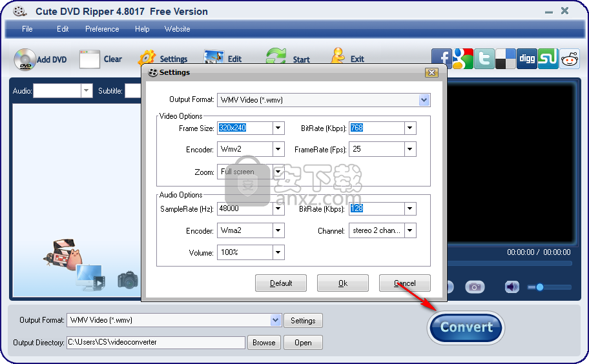Expand the Volume 100% dropdown
Viewport: 589px width, 364px height.
[278, 252]
